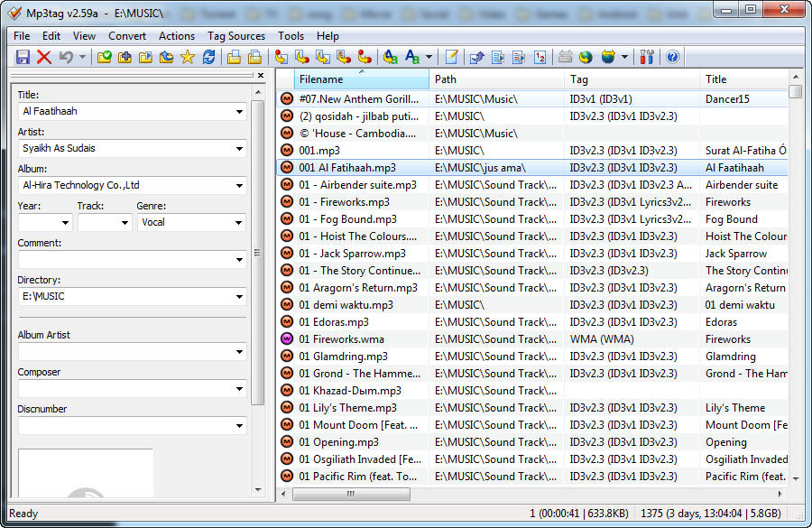Open the Genre dropdown showing Vocal

(x=238, y=223)
